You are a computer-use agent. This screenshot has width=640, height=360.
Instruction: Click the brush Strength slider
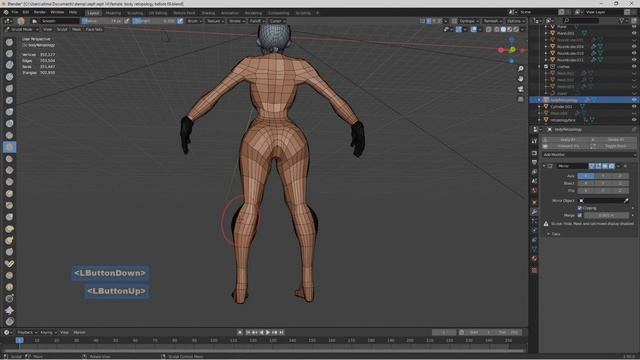tap(154, 21)
